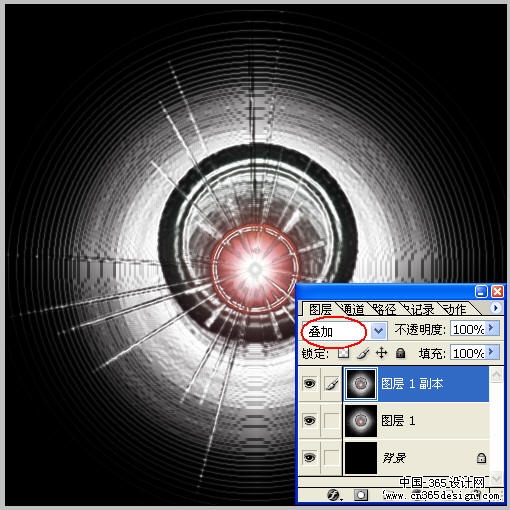Select the 图层 1 layer name
Image resolution: width=510 pixels, height=510 pixels.
398,421
